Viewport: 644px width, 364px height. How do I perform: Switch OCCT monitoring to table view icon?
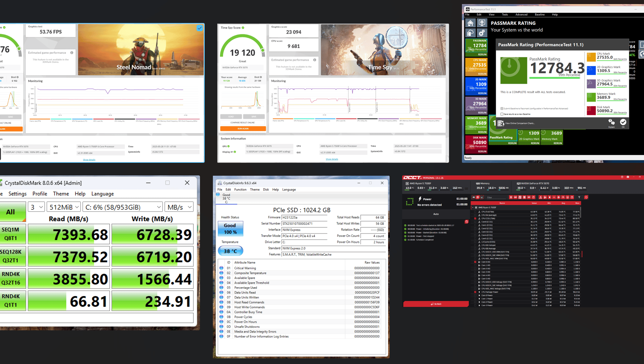[x=478, y=197]
